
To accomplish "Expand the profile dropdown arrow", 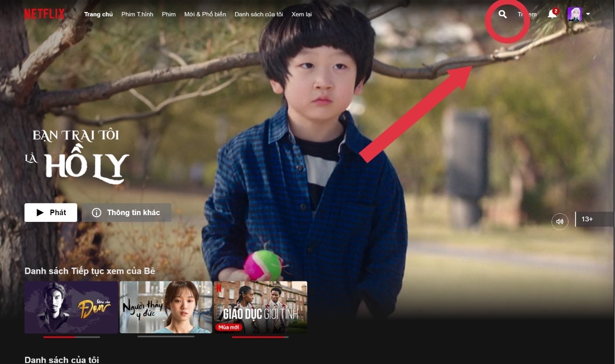I will click(588, 14).
